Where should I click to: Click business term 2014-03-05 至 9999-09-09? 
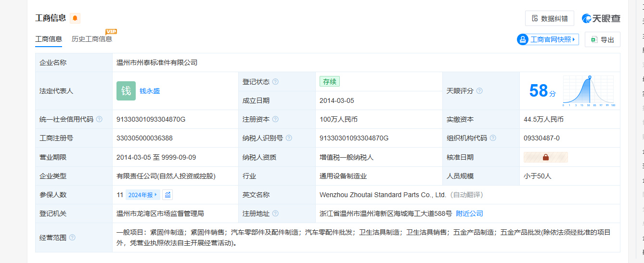(156, 157)
